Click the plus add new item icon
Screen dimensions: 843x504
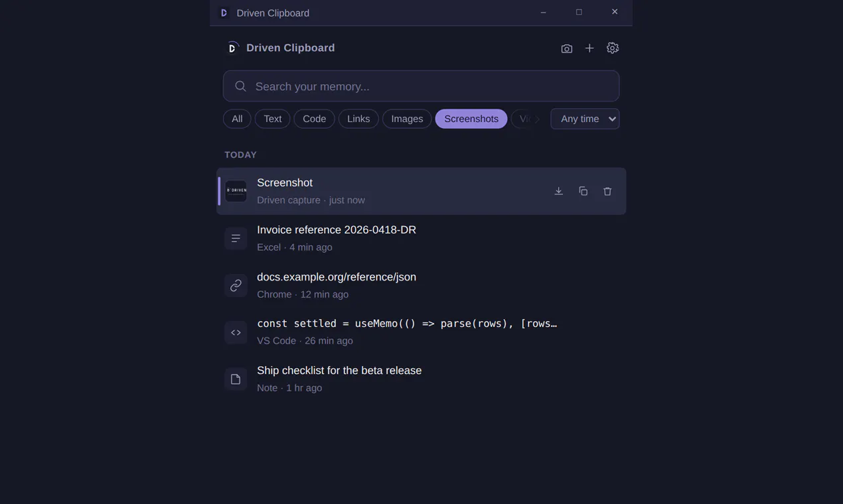[589, 48]
